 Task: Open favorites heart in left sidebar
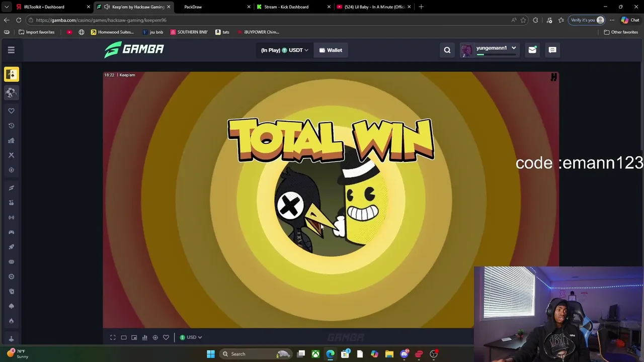click(12, 111)
